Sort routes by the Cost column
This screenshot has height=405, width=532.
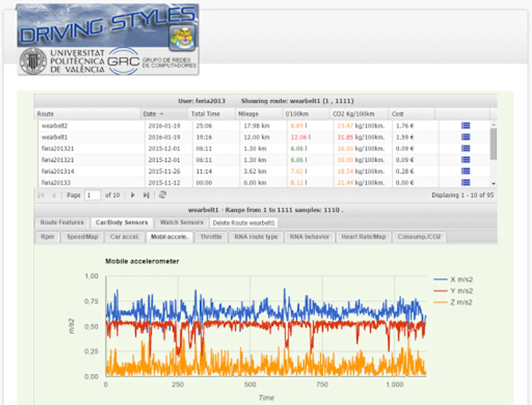[x=398, y=113]
